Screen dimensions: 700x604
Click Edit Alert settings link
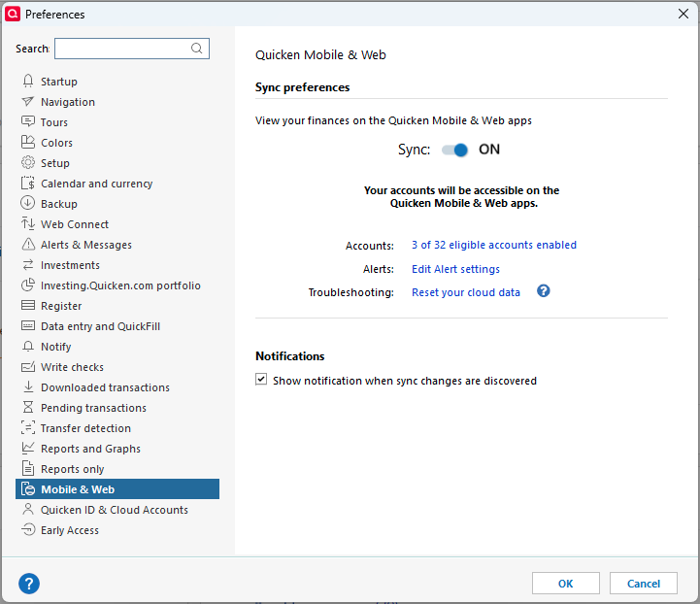(455, 269)
